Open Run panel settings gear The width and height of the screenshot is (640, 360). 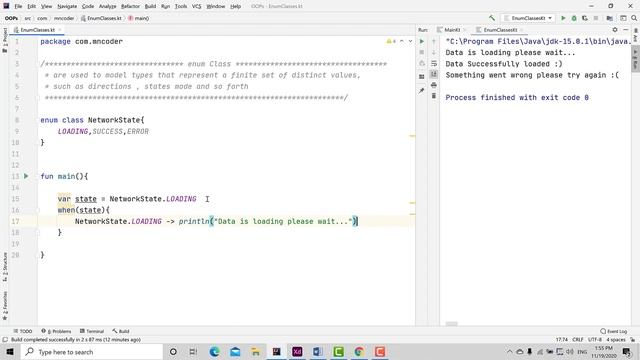click(x=615, y=30)
